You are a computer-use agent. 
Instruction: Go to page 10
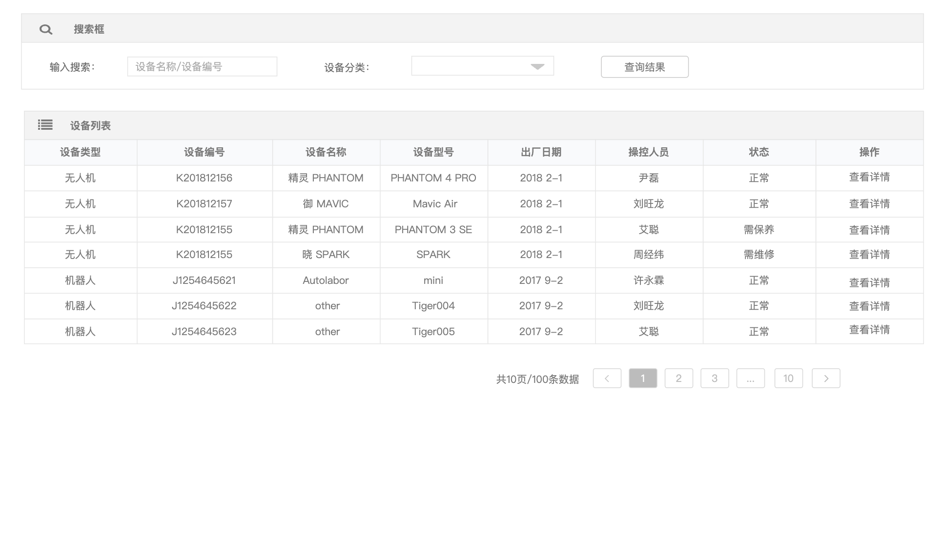pos(788,379)
